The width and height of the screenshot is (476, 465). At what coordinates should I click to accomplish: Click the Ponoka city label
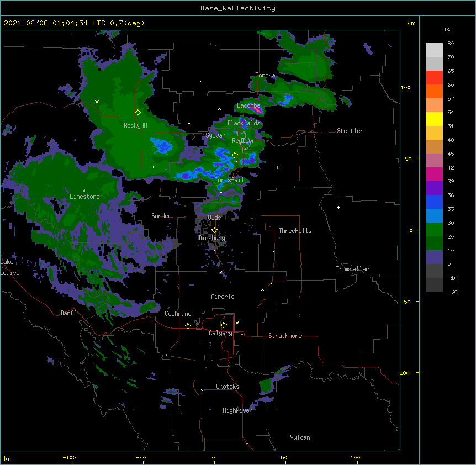pyautogui.click(x=265, y=75)
